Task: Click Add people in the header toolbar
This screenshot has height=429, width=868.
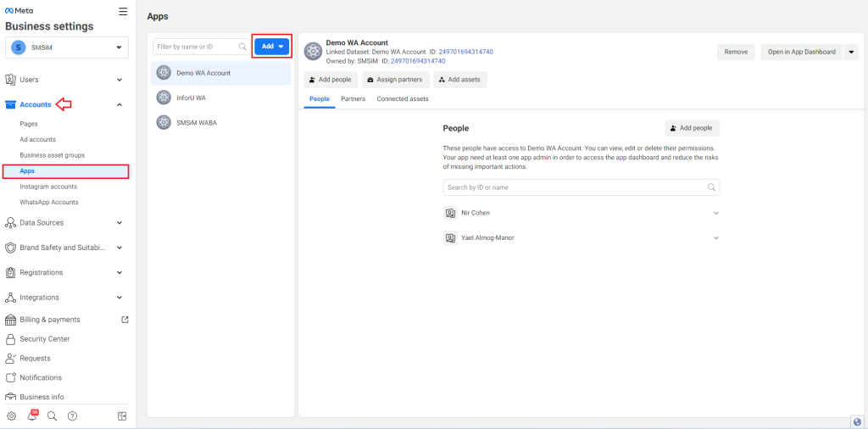Action: [331, 80]
